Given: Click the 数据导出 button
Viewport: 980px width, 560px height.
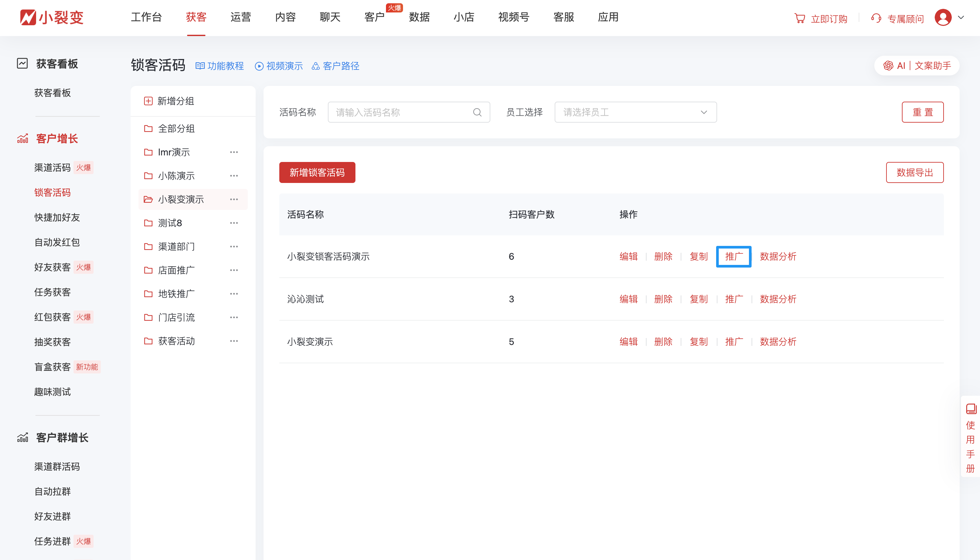Looking at the screenshot, I should click(x=914, y=173).
